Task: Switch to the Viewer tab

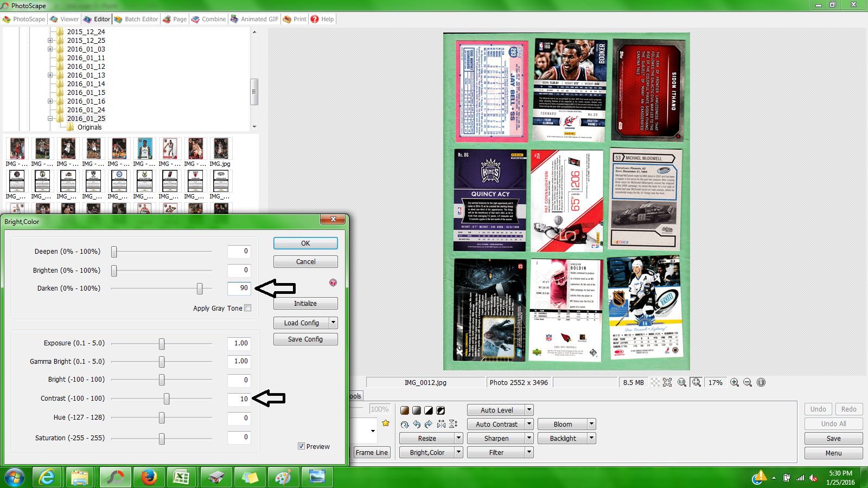Action: [x=65, y=19]
